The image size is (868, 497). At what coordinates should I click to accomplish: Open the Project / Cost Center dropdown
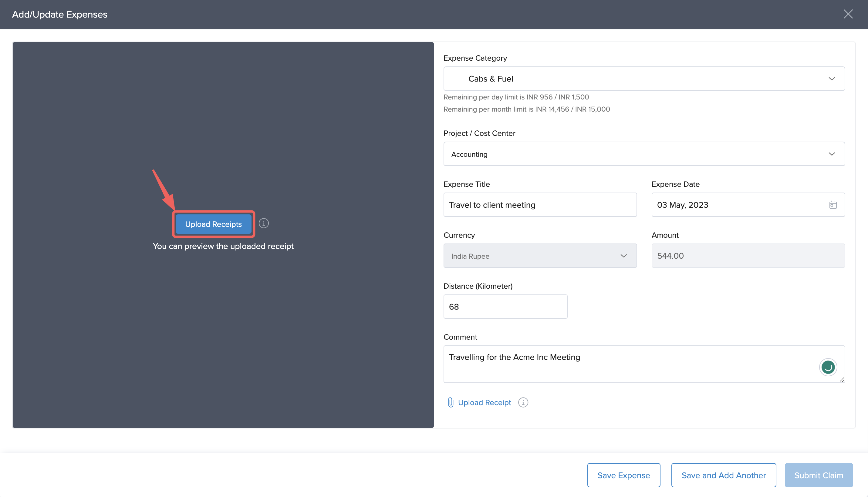[x=644, y=154]
